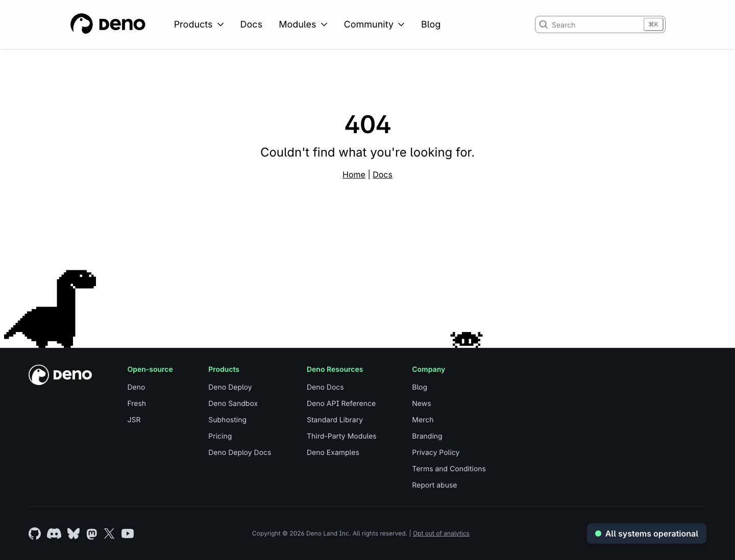Image resolution: width=735 pixels, height=560 pixels.
Task: Open the Blog link under Company
Action: click(420, 387)
